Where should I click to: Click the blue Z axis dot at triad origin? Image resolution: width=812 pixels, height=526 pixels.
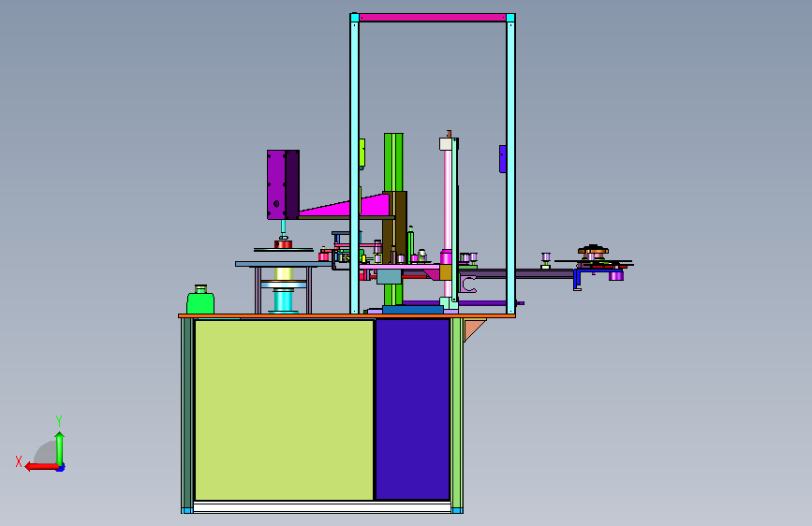(61, 468)
